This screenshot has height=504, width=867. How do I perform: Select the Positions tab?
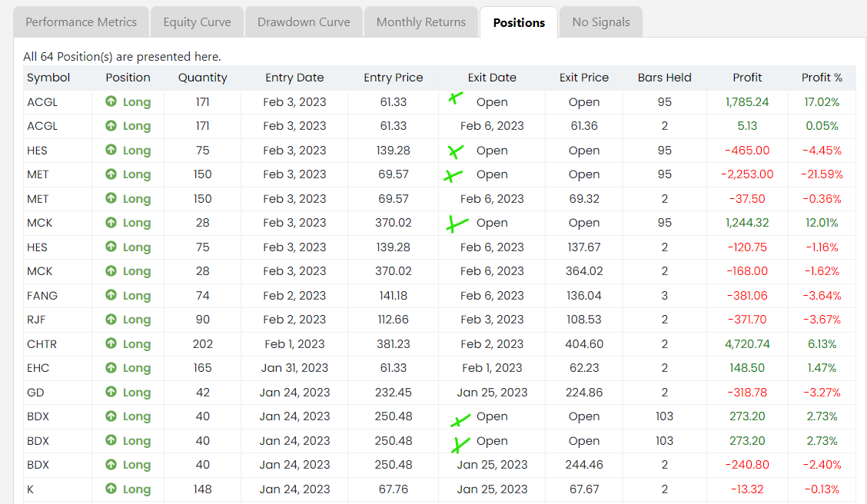[519, 22]
